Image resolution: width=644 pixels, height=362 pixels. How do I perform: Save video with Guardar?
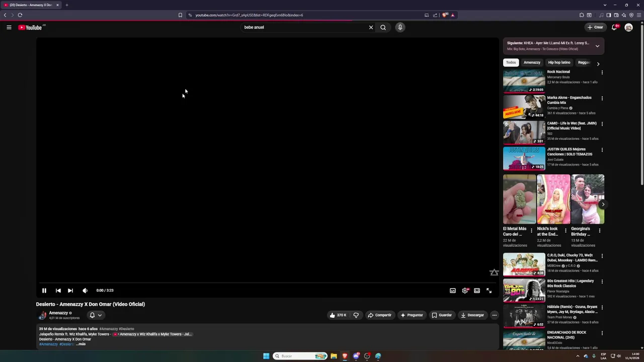click(x=442, y=315)
